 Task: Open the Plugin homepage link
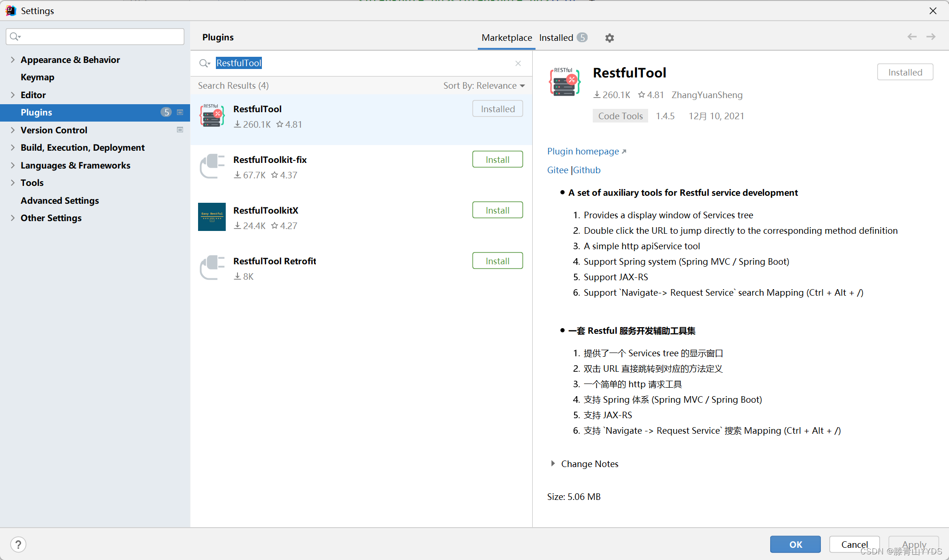point(583,151)
